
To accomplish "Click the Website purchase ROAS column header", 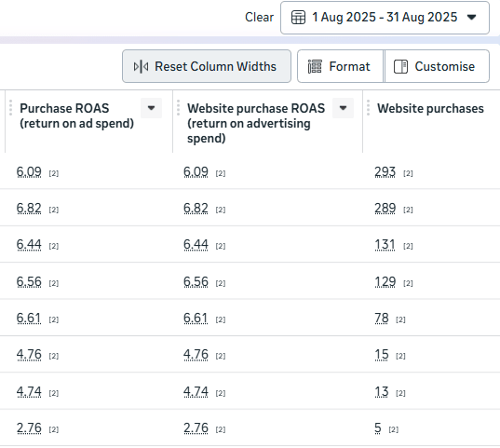I will tap(256, 123).
